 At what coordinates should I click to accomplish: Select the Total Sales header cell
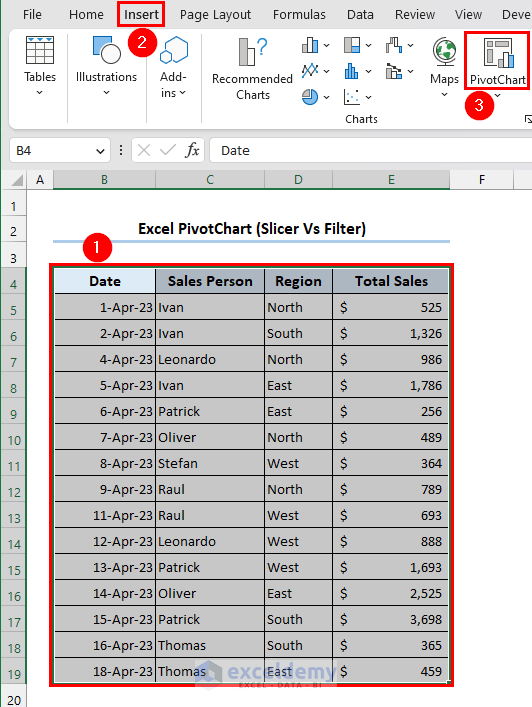pyautogui.click(x=391, y=281)
